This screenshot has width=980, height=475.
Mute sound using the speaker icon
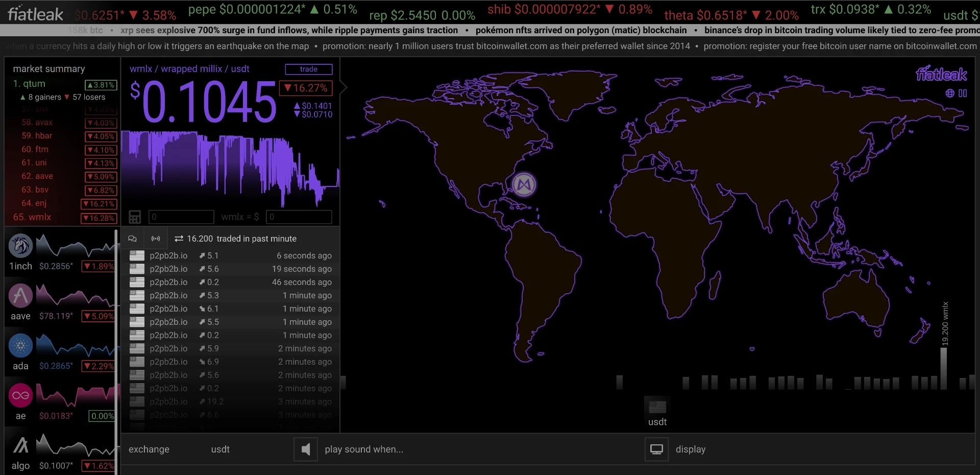click(306, 449)
